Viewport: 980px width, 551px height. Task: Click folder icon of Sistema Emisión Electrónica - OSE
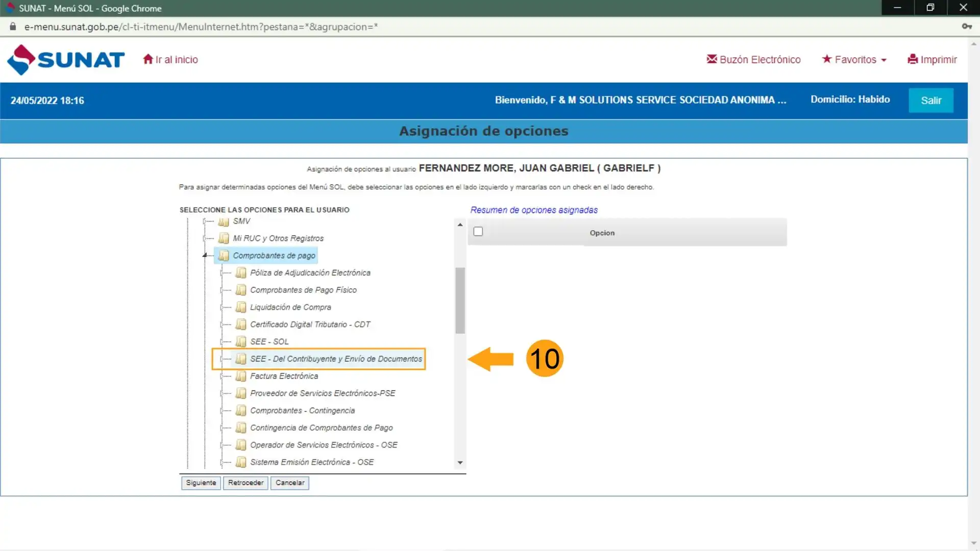coord(241,462)
